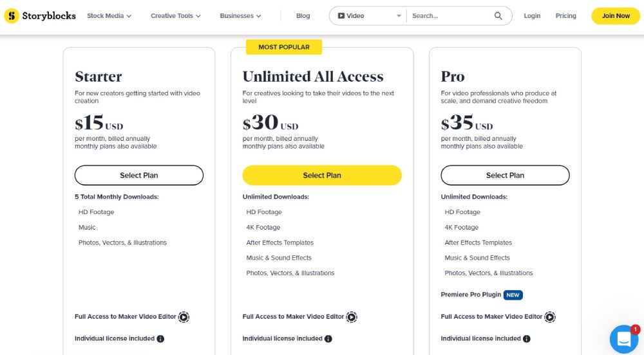Click Starter individual license info icon

tap(160, 339)
